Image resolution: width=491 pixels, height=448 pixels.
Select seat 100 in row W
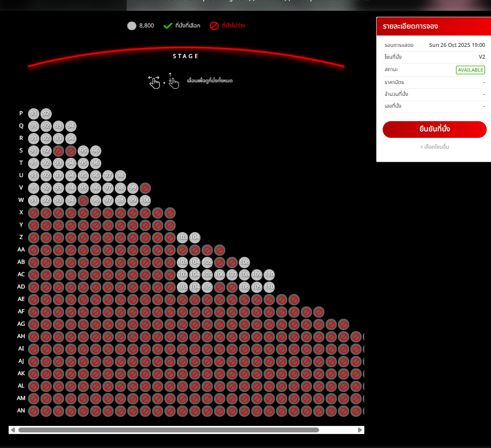coord(145,200)
